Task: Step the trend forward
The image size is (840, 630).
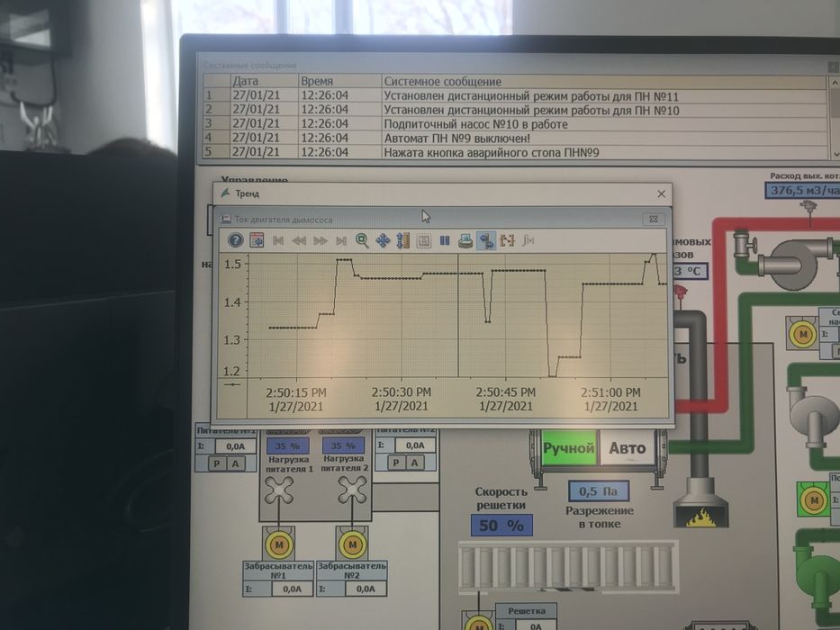Action: coord(320,240)
